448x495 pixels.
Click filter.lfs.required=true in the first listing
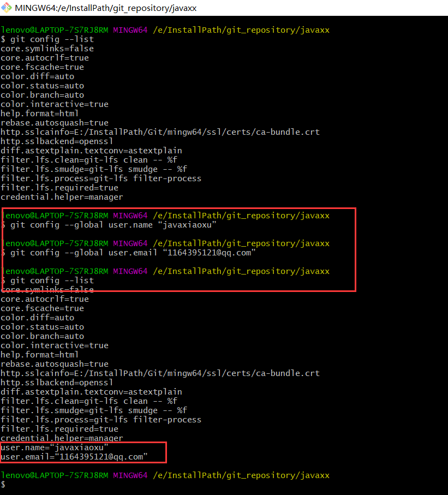(59, 188)
